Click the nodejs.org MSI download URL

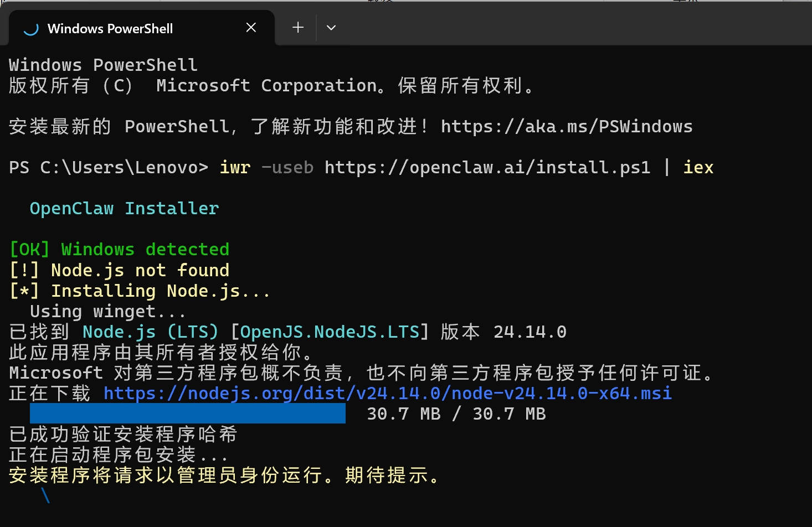387,394
